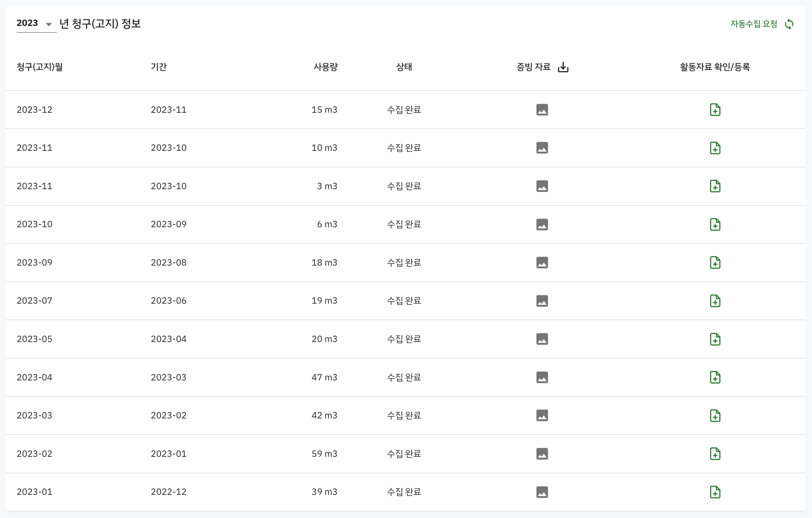Image resolution: width=812 pixels, height=518 pixels.
Task: Click the 증빙 자료 header label
Action: click(x=533, y=67)
